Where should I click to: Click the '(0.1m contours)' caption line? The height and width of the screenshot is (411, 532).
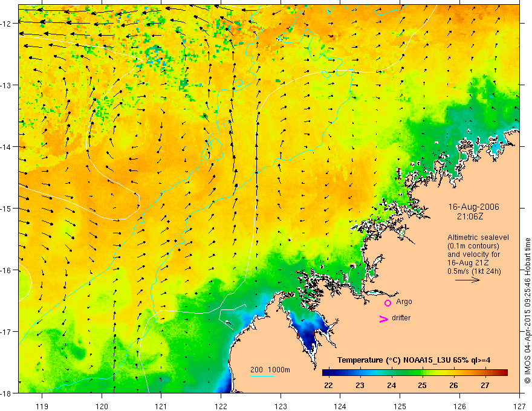coord(473,246)
